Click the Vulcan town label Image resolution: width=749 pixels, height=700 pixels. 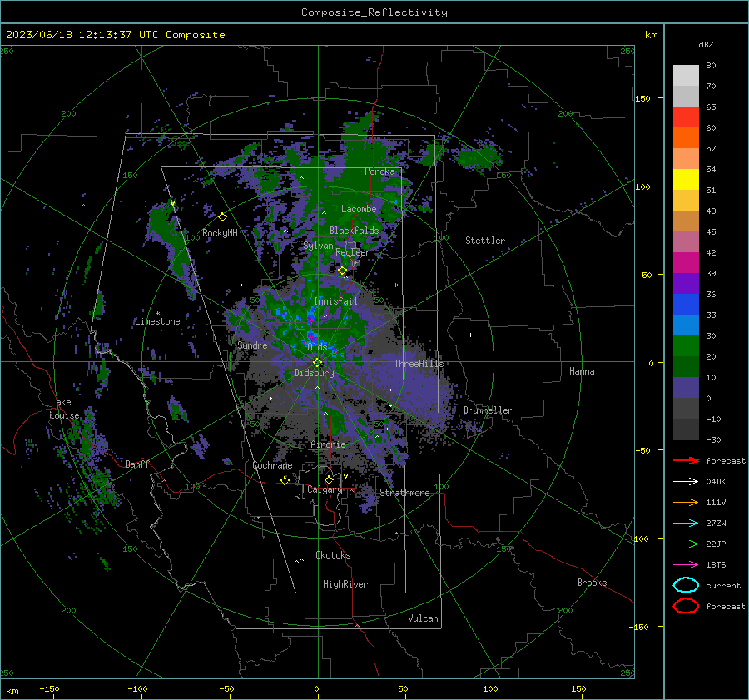tap(424, 618)
